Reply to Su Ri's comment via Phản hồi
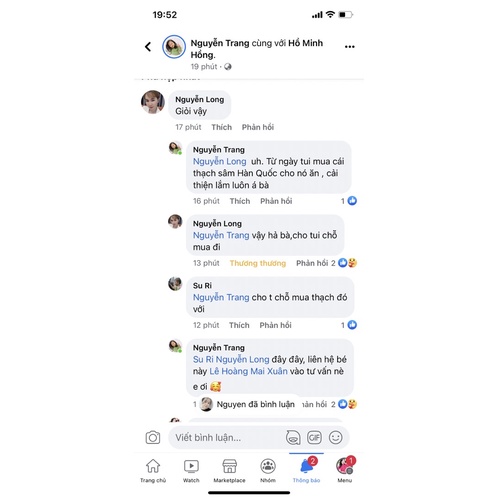This screenshot has height=499, width=499. coord(275,325)
